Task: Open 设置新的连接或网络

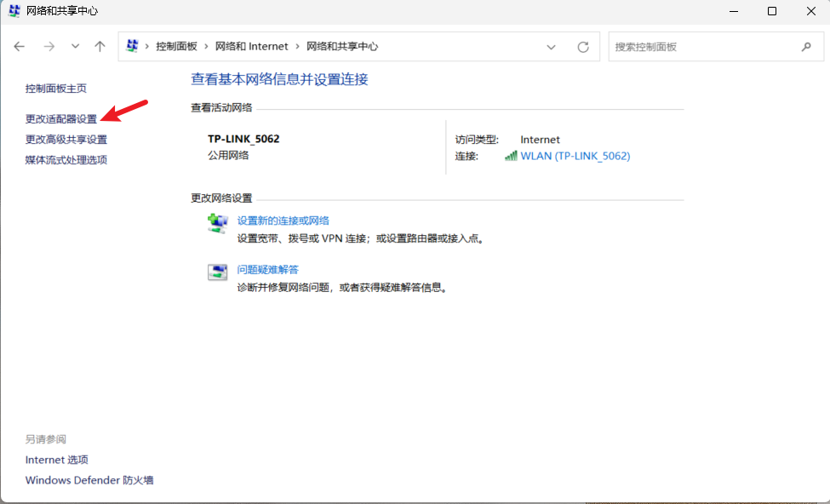Action: coord(283,220)
